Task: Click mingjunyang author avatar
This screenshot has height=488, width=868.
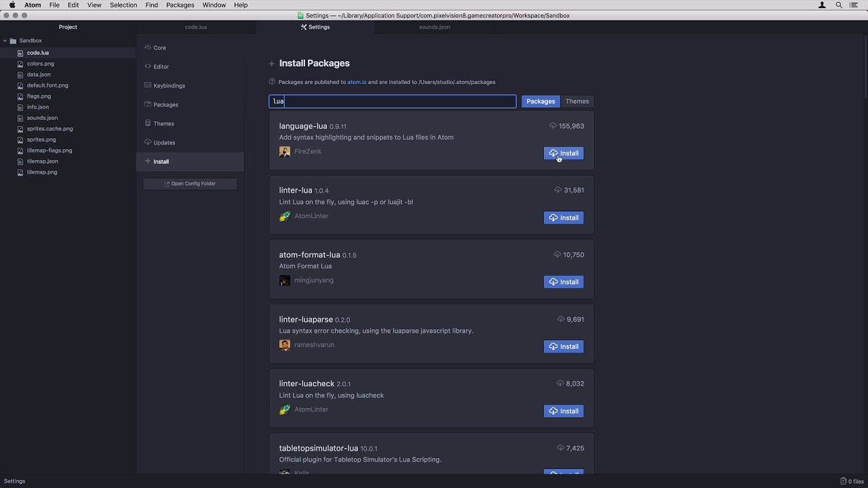Action: tap(285, 281)
